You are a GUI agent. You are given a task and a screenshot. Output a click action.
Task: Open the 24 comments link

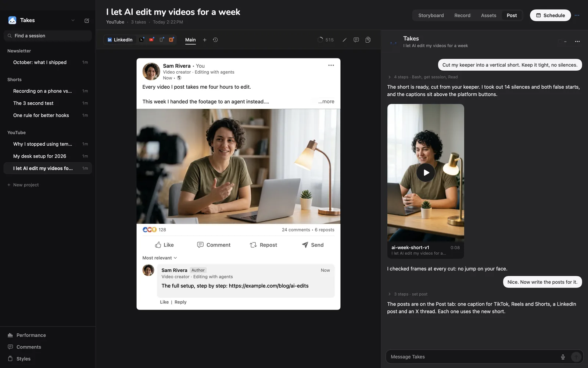coord(296,230)
